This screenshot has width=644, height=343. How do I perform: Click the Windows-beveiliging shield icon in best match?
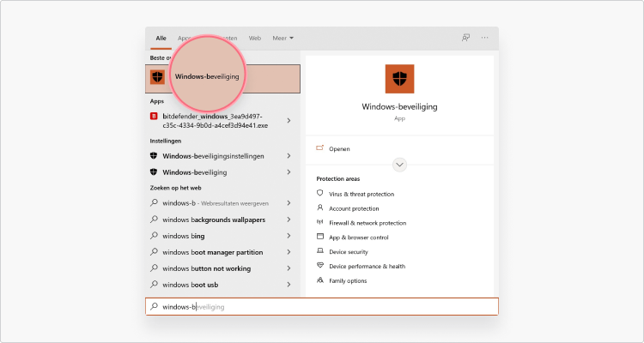pyautogui.click(x=157, y=76)
